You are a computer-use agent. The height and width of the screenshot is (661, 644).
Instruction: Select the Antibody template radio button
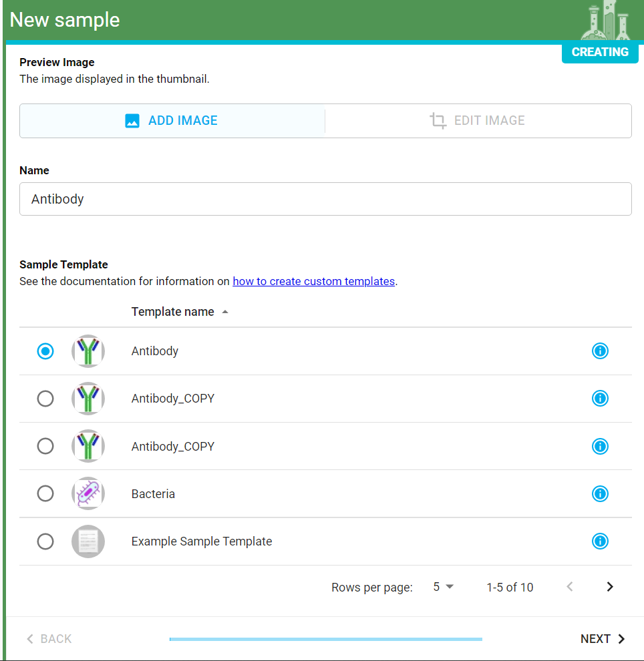click(45, 351)
